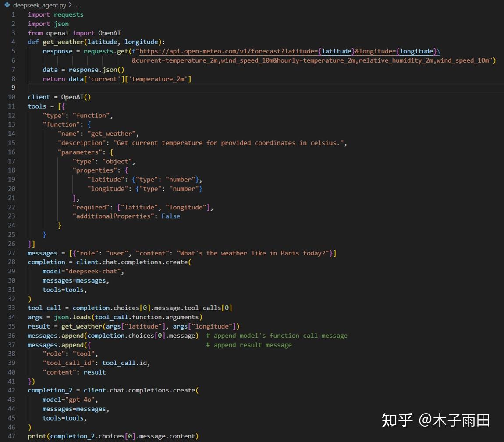
Task: Click line number 27 in the gutter
Action: (12, 253)
